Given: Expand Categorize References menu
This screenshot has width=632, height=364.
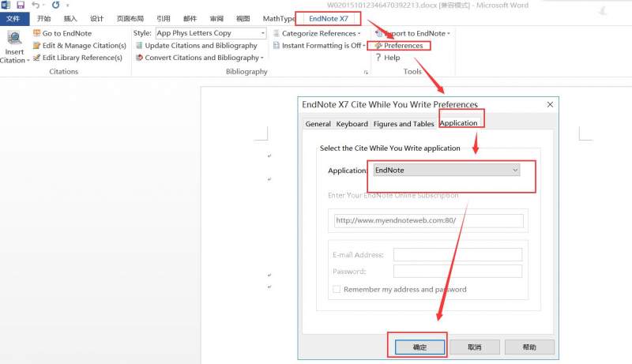Looking at the screenshot, I should (317, 33).
